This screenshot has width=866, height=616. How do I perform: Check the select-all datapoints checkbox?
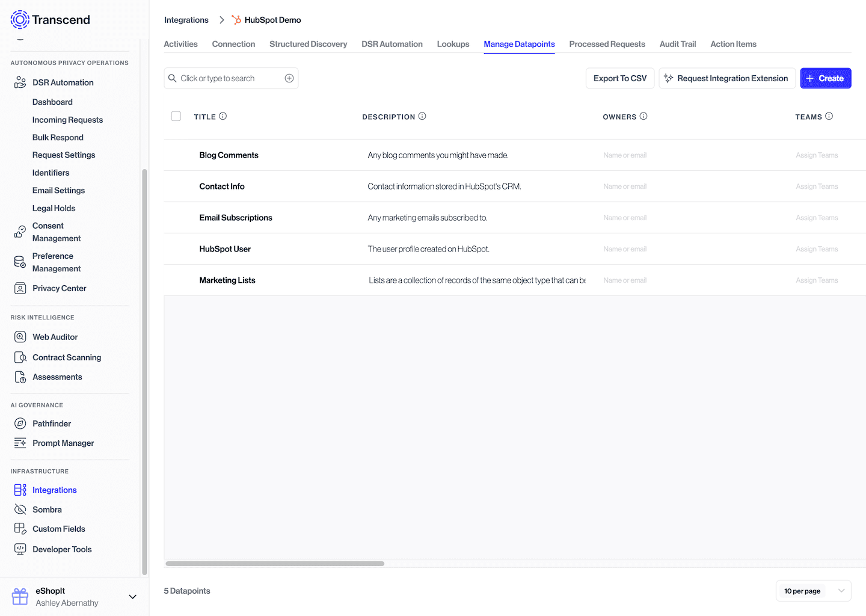[176, 116]
